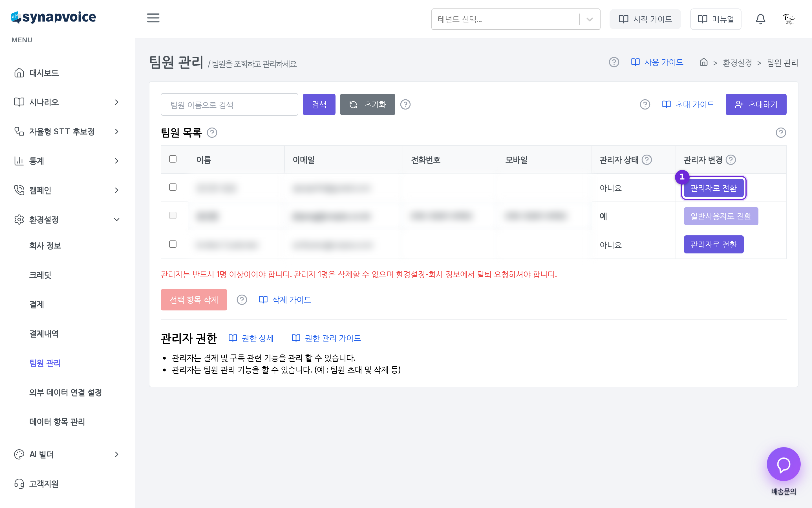Open 사용 가이드 link
The width and height of the screenshot is (812, 508).
coord(657,62)
